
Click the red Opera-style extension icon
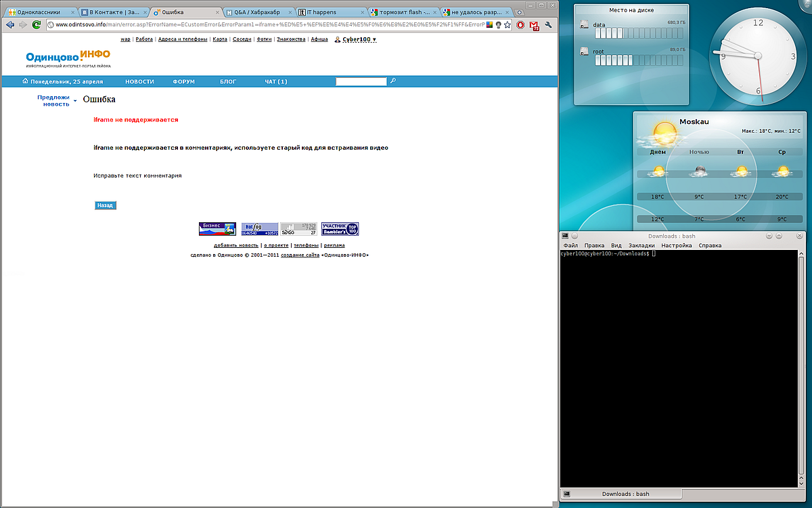(520, 24)
